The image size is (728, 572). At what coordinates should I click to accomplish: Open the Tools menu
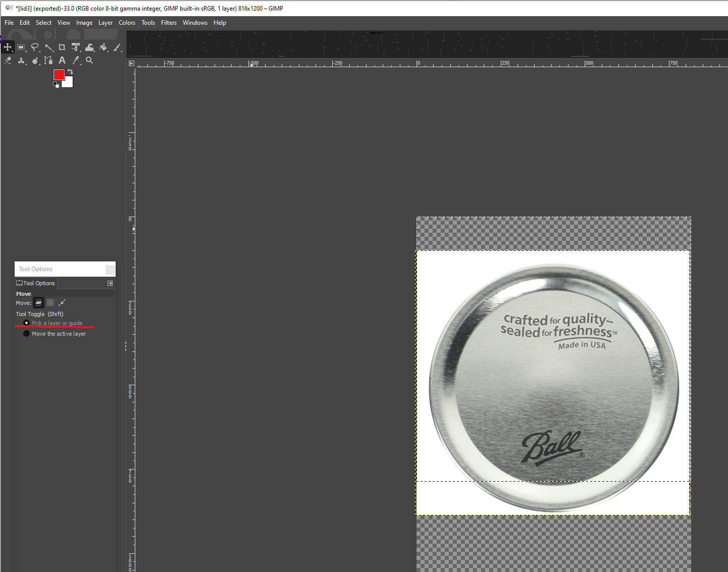click(x=148, y=23)
